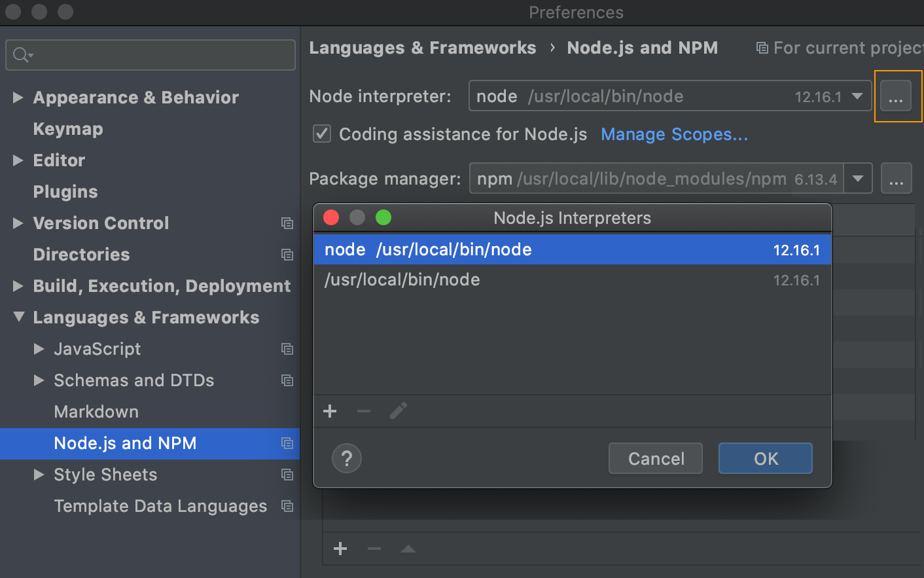Click Appearance & Behavior label

(136, 98)
